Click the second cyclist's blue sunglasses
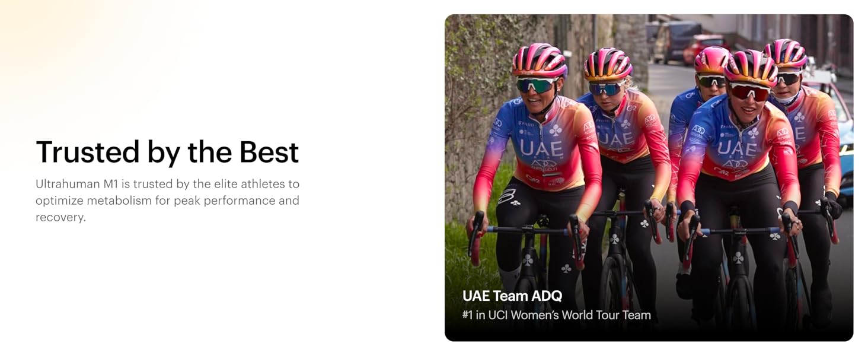This screenshot has width=868, height=356. coord(605,88)
